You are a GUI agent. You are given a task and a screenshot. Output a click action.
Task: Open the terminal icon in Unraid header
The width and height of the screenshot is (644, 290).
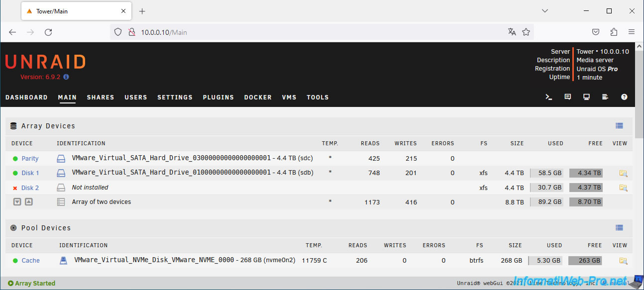(x=549, y=97)
